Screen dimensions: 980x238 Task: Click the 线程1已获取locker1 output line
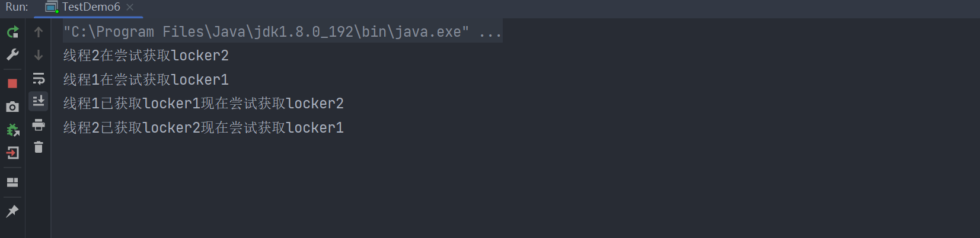203,104
